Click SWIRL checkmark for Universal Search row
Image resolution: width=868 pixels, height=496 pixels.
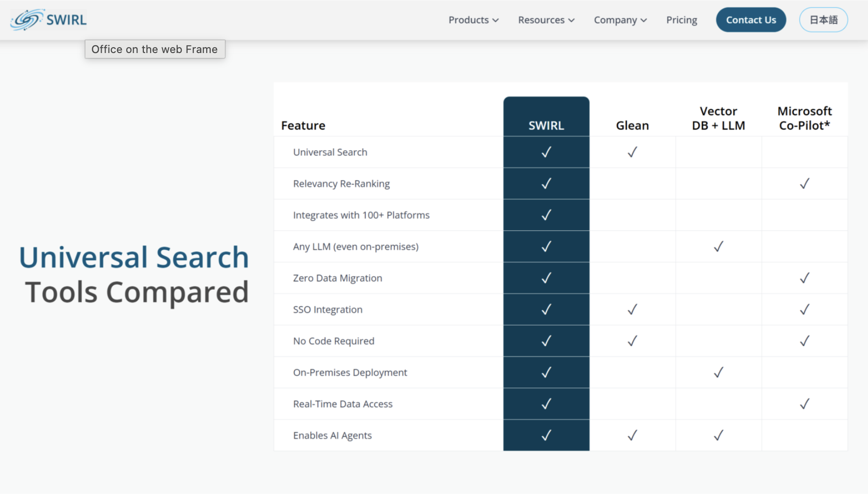(x=546, y=152)
